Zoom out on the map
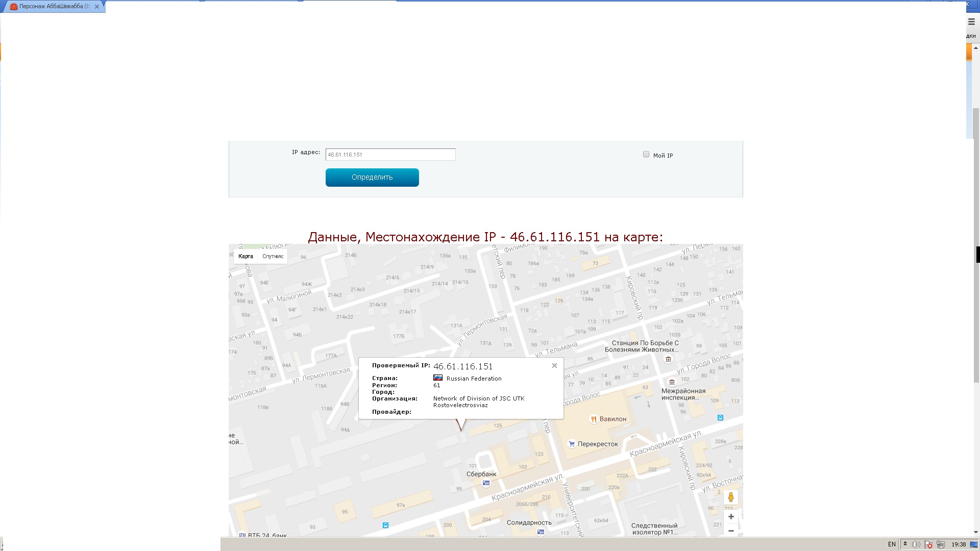This screenshot has width=980, height=551. (731, 531)
